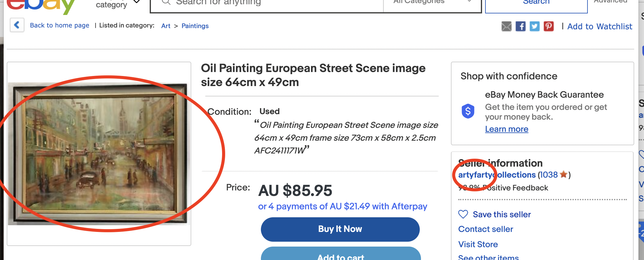644x260 pixels.
Task: Expand the Shop by category dropdown
Action: [x=137, y=2]
